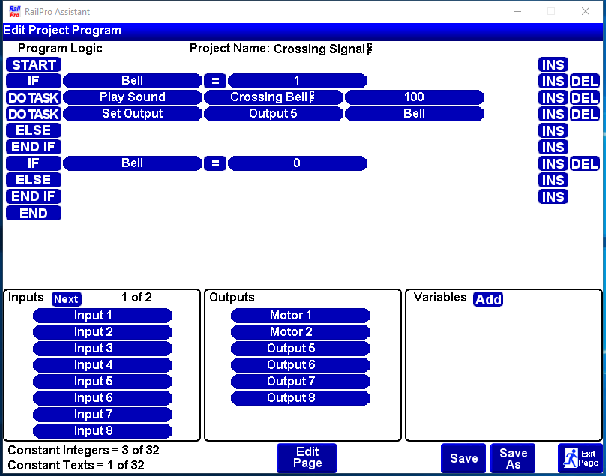Select Output 7 in Outputs panel
This screenshot has height=476, width=606.
300,382
